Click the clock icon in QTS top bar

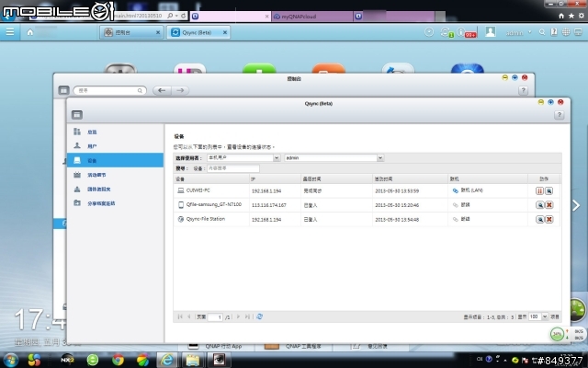[429, 32]
